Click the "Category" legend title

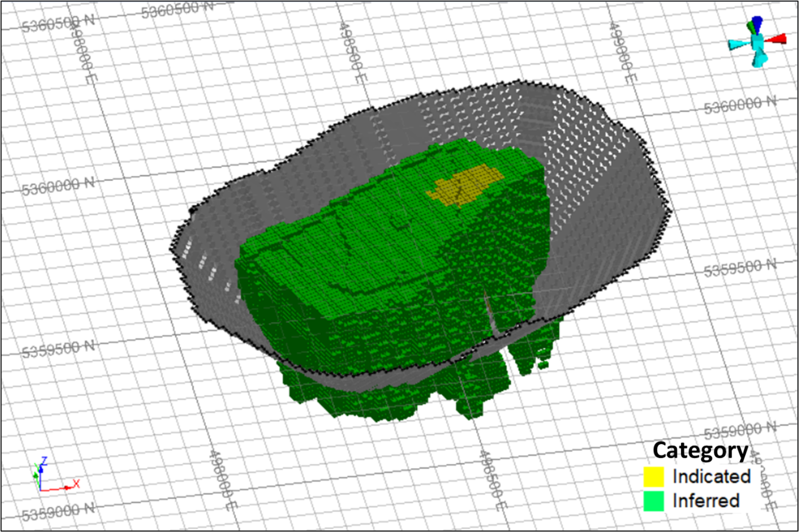pos(700,450)
